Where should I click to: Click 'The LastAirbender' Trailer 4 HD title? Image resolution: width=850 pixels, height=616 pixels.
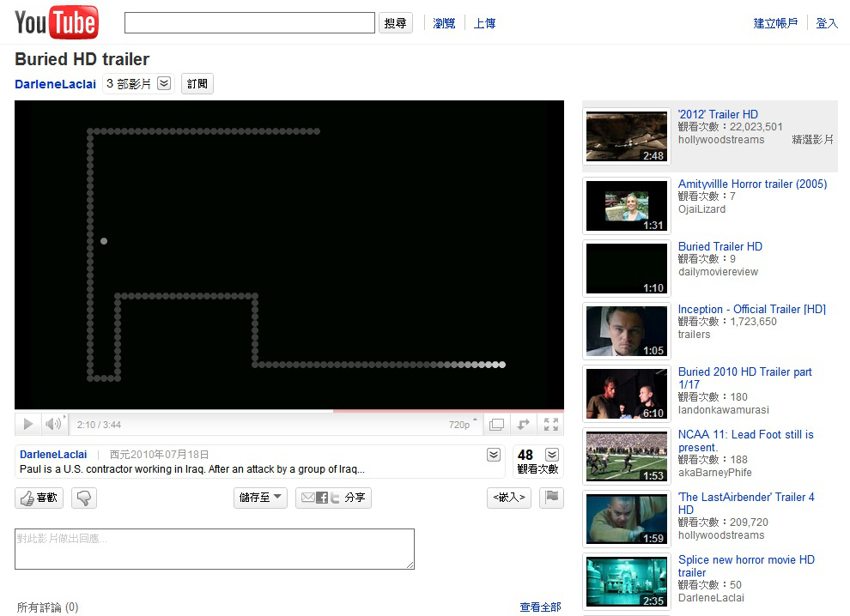pyautogui.click(x=746, y=503)
